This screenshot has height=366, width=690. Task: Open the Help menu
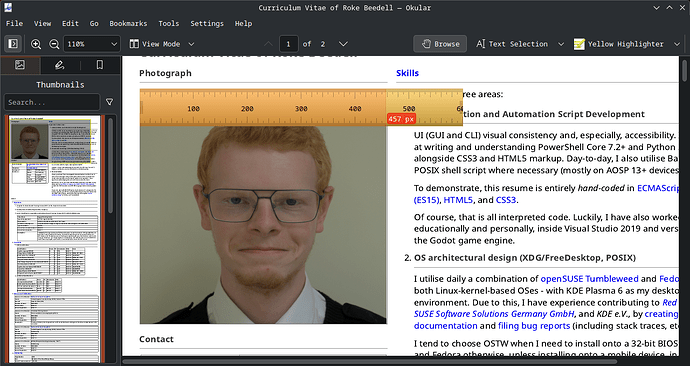pos(243,23)
